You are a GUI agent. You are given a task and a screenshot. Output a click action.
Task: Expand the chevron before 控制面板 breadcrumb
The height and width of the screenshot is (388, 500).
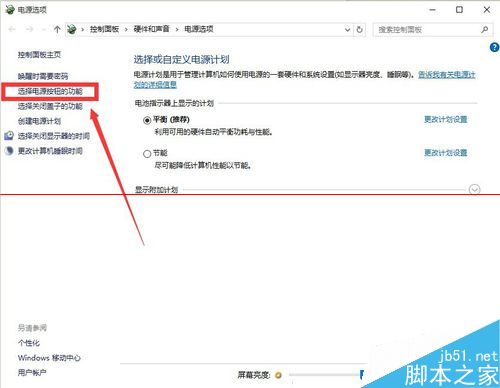(x=82, y=30)
